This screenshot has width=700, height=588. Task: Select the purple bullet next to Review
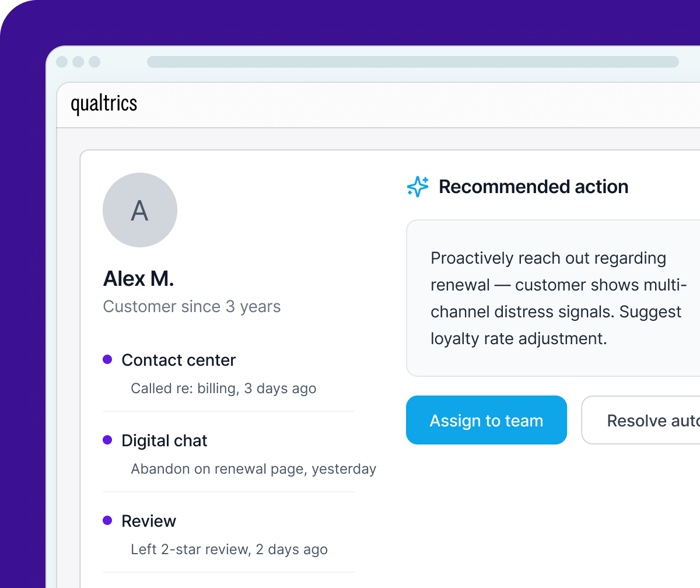(107, 521)
